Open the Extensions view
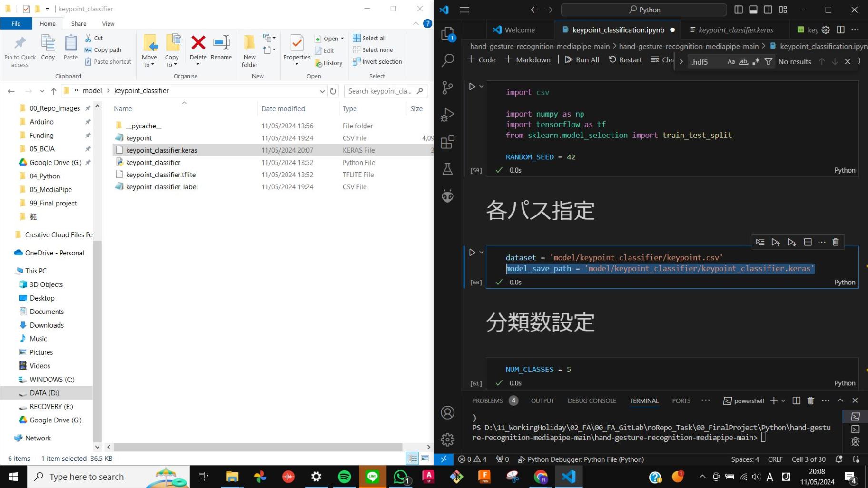Image resolution: width=868 pixels, height=488 pixels. tap(447, 142)
